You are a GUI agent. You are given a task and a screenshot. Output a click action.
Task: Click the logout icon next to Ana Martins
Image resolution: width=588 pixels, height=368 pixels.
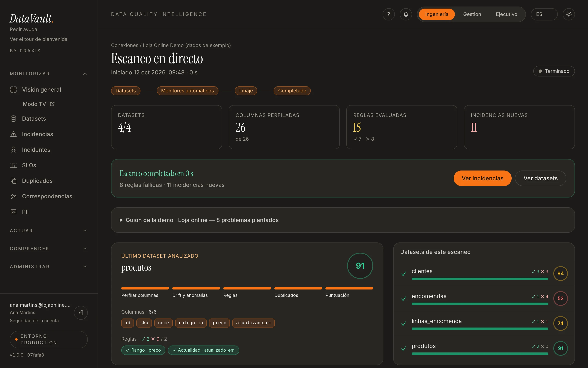click(81, 313)
